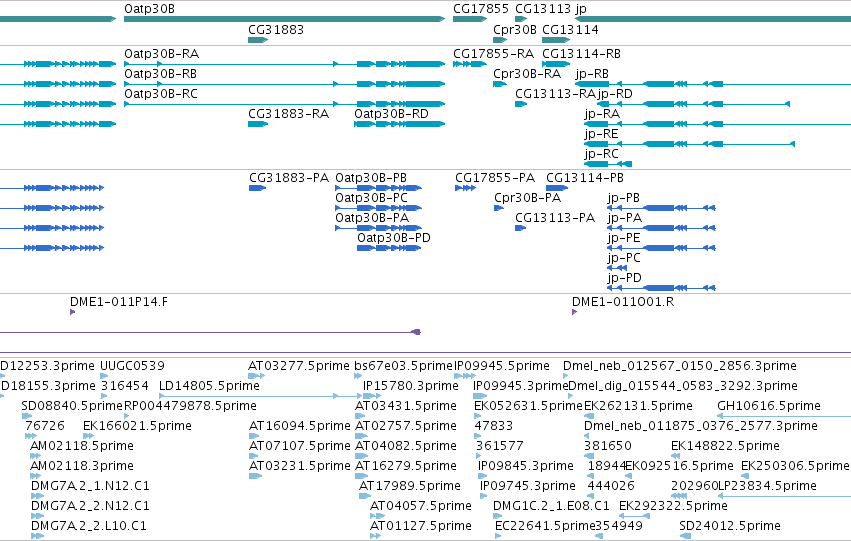The height and width of the screenshot is (541, 851).
Task: Click the DME1-011P14.F feature label
Action: [119, 302]
